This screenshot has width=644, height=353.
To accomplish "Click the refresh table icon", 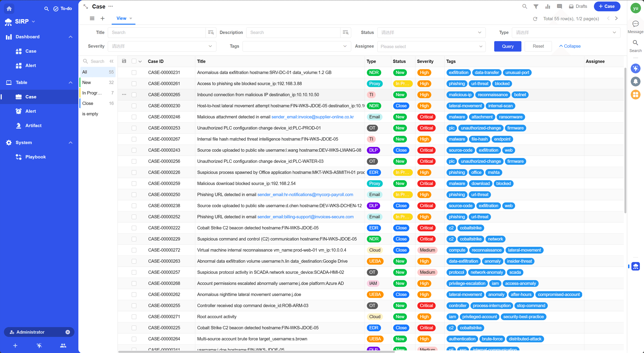I will pos(535,19).
